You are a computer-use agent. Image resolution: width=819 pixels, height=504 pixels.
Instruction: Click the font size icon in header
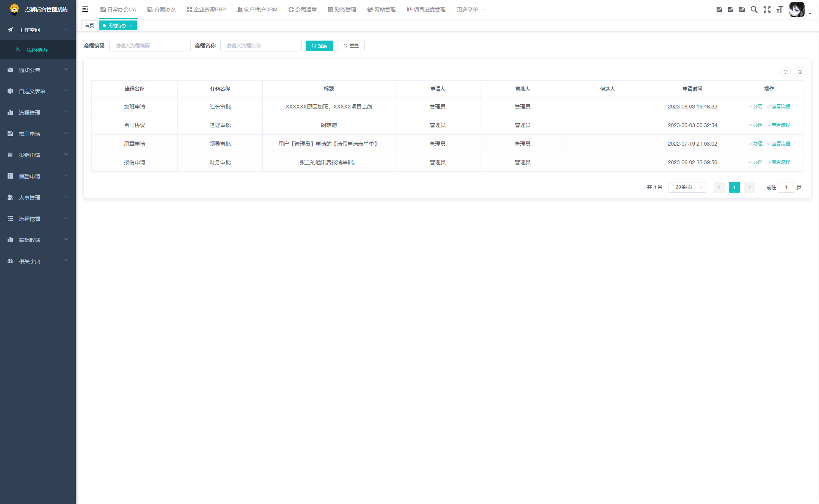pyautogui.click(x=780, y=9)
